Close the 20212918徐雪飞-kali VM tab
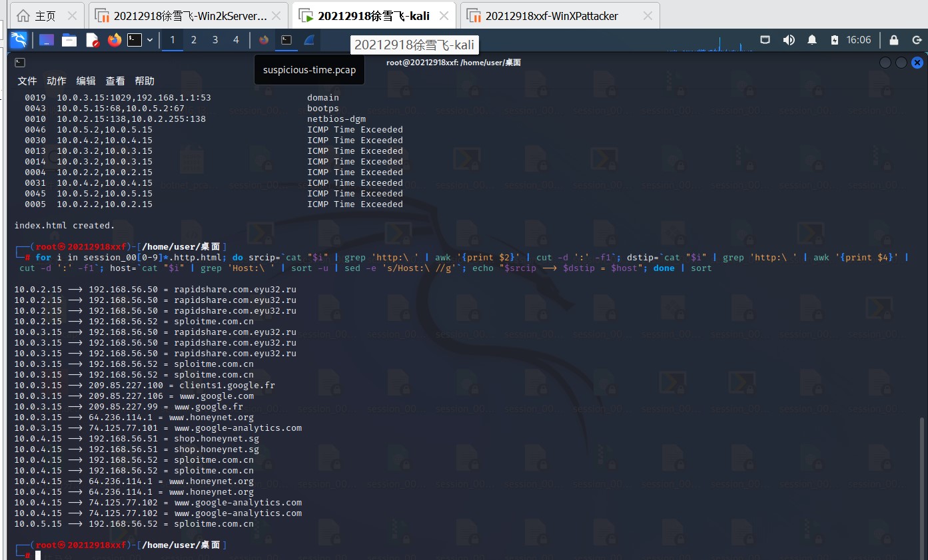The height and width of the screenshot is (560, 928). (x=444, y=15)
